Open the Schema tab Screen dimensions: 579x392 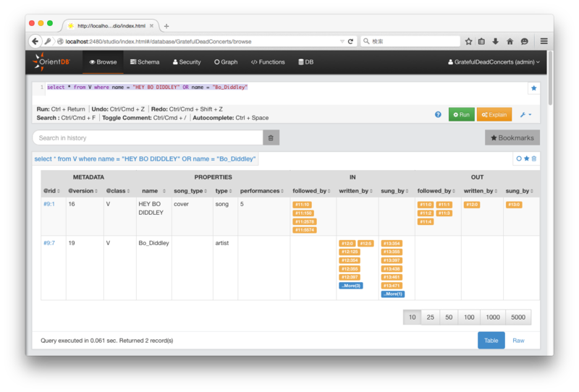pos(145,62)
